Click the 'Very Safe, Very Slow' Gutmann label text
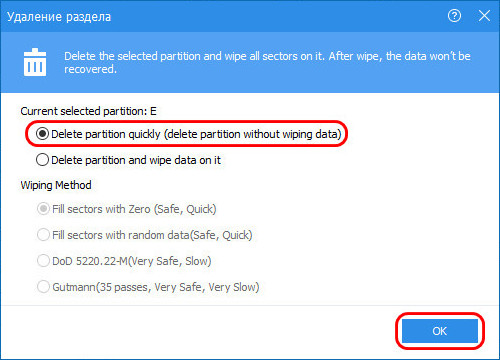The width and height of the screenshot is (500, 360). (207, 287)
